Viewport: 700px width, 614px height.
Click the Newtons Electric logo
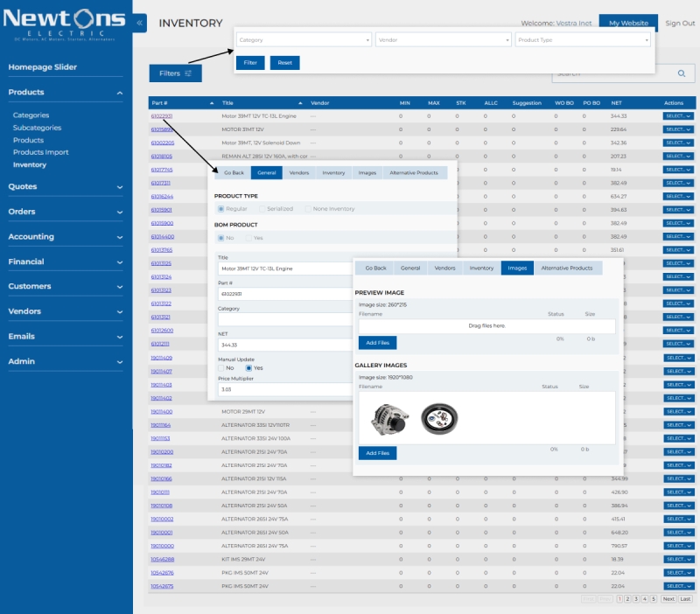[66, 24]
